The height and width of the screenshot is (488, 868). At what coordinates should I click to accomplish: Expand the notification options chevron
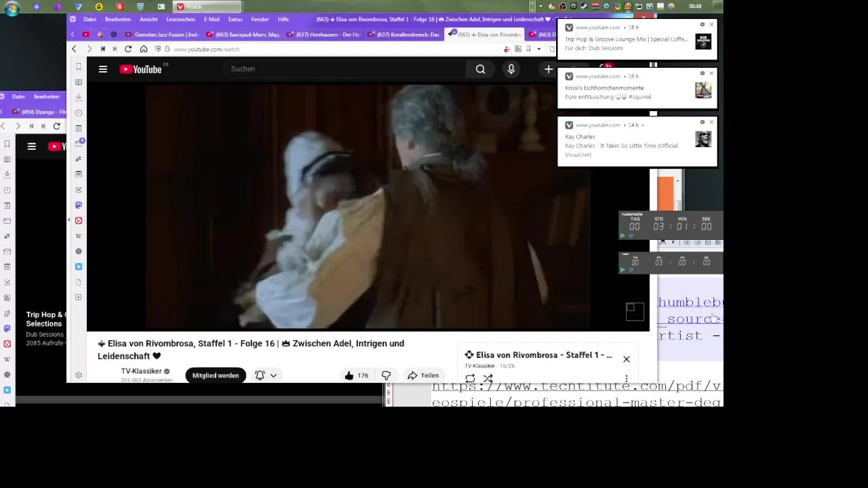(273, 375)
